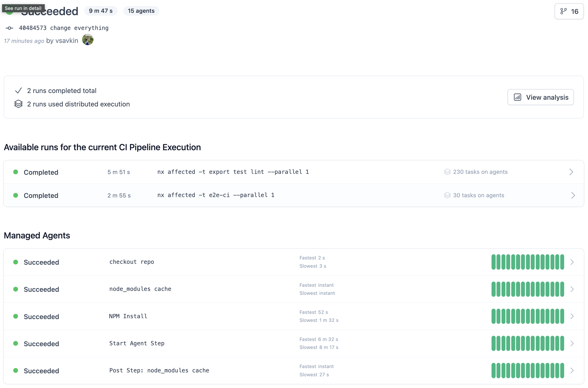Click the green status dot for checkout repo
588x388 pixels.
point(16,262)
